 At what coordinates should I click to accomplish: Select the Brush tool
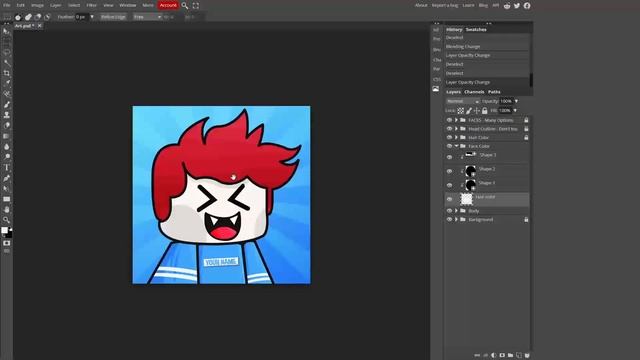6,104
